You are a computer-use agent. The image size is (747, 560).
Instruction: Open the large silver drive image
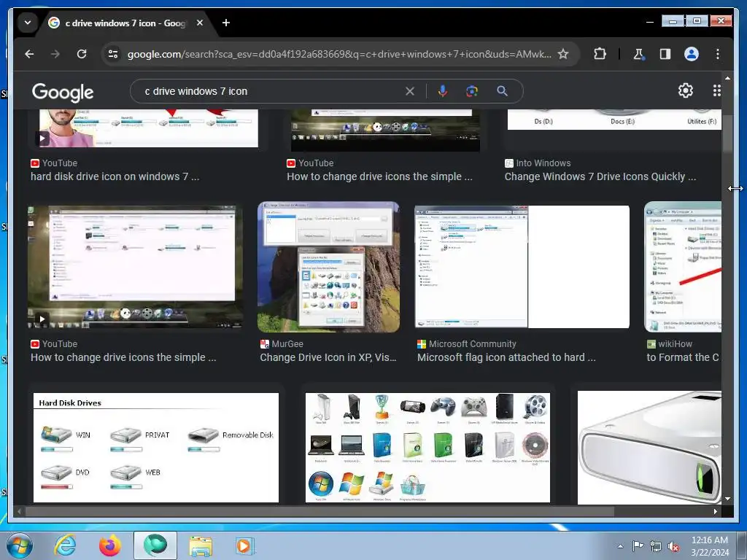(649, 447)
